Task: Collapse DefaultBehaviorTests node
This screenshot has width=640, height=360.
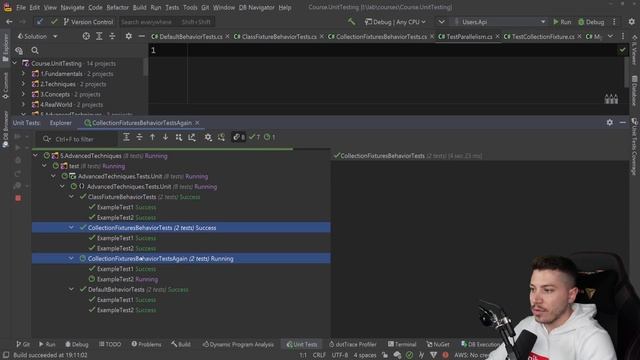Action: click(71, 289)
